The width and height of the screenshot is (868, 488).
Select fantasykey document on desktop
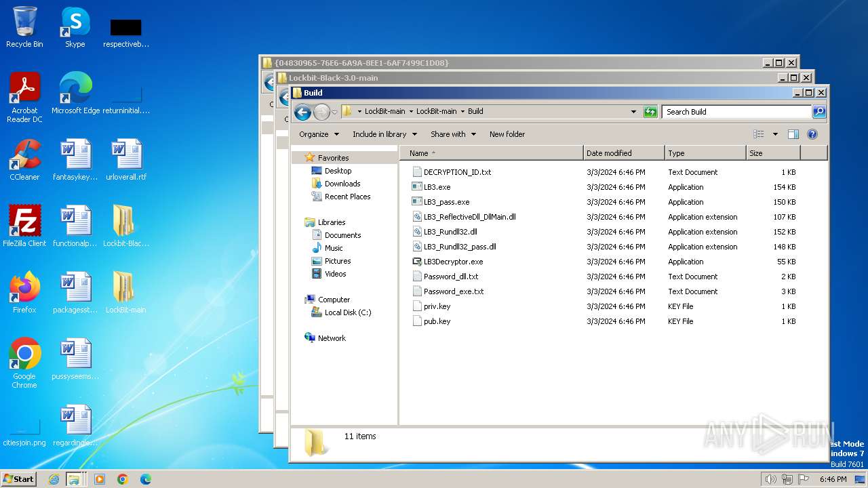(75, 160)
